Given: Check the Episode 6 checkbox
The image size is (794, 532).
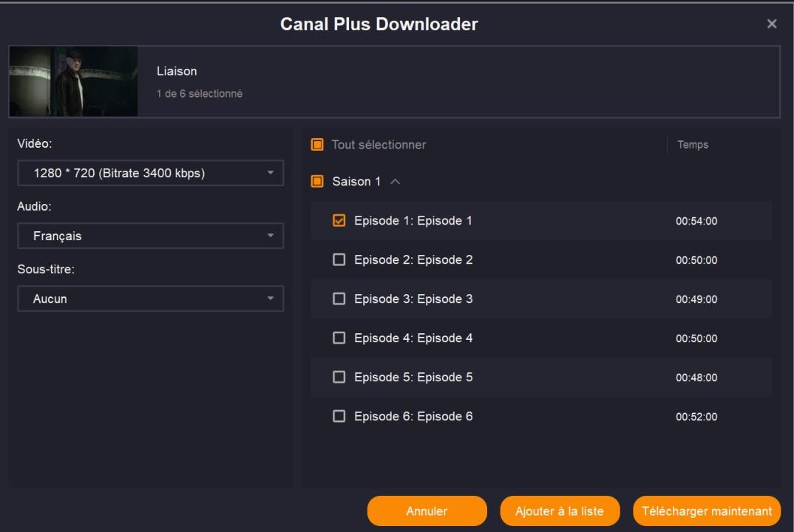Looking at the screenshot, I should [339, 416].
